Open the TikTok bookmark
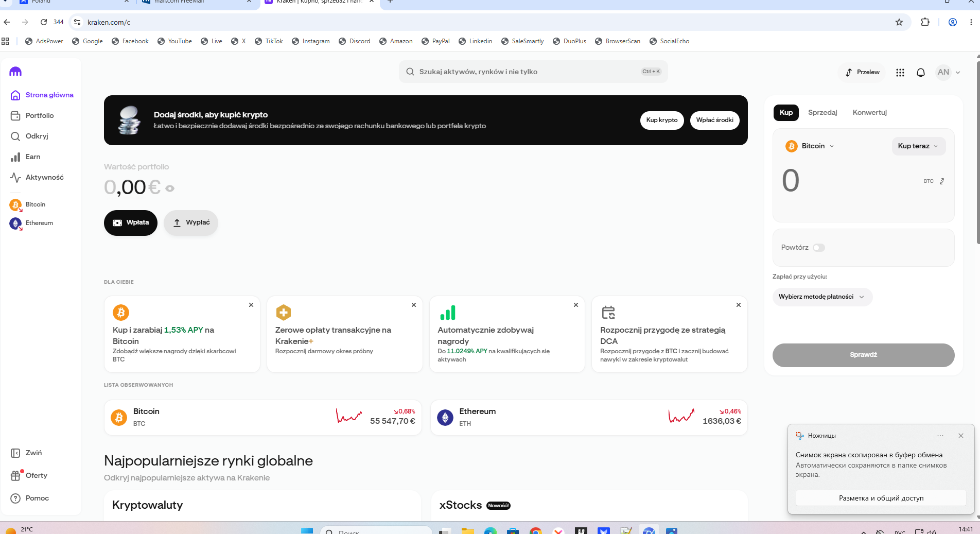 pos(269,41)
